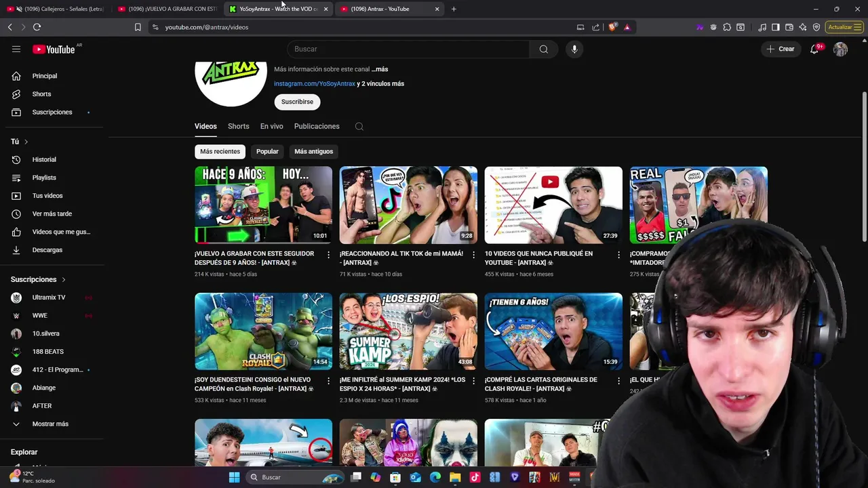868x488 pixels.
Task: Open options for SOY DUENDESTEIN video
Action: tap(329, 381)
